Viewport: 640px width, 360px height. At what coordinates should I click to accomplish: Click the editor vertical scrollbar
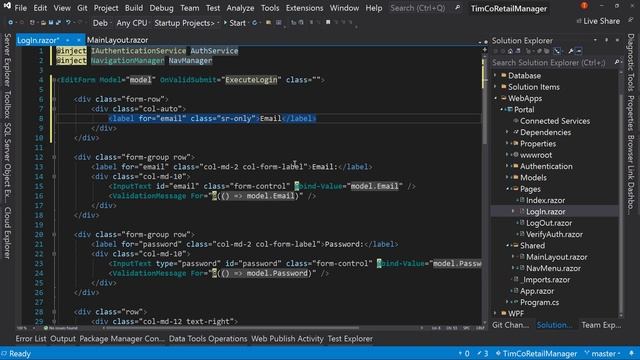click(x=485, y=186)
